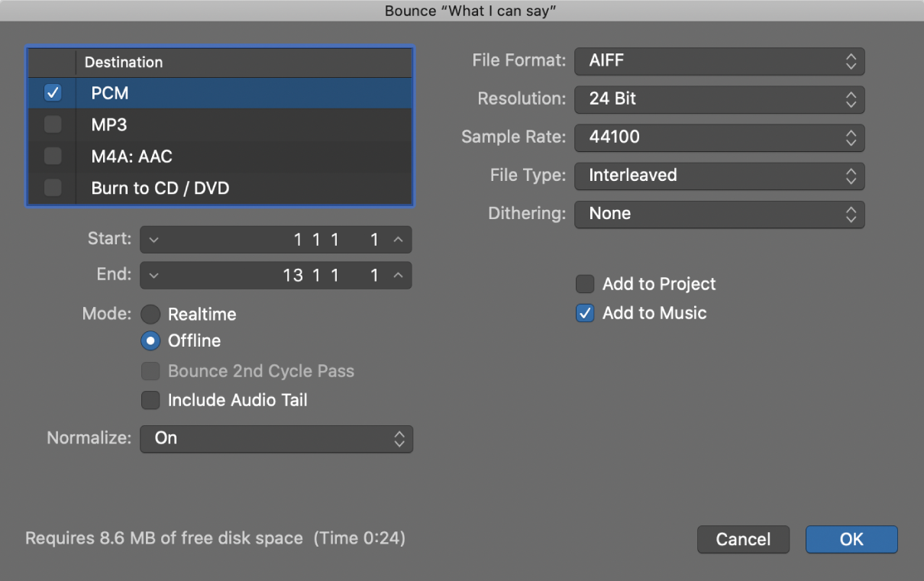924x581 pixels.
Task: Click the down arrow on the End field
Action: click(x=155, y=275)
